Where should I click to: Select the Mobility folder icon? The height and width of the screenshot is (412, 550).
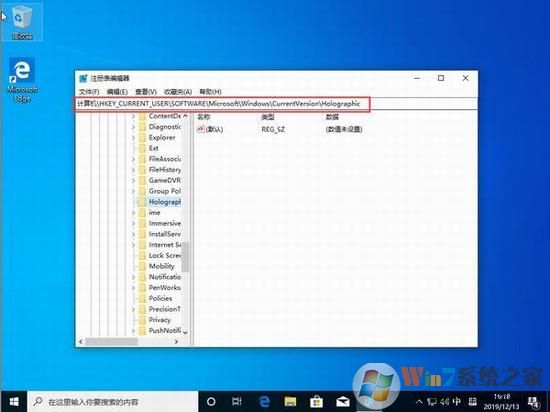point(142,266)
